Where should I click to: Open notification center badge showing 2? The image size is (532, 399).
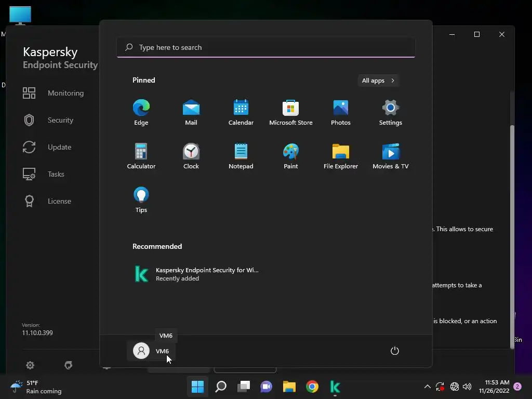coord(517,387)
